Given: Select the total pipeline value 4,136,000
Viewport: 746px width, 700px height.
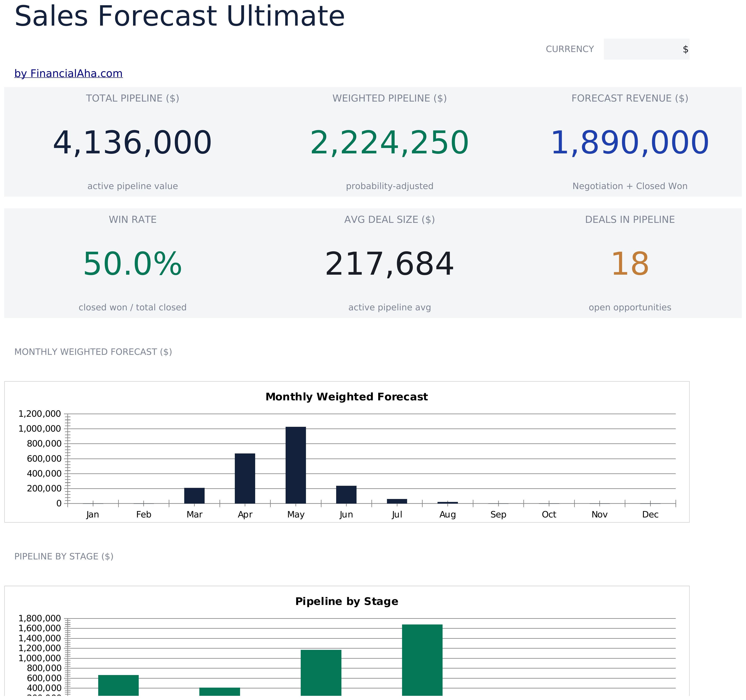Looking at the screenshot, I should pos(132,143).
